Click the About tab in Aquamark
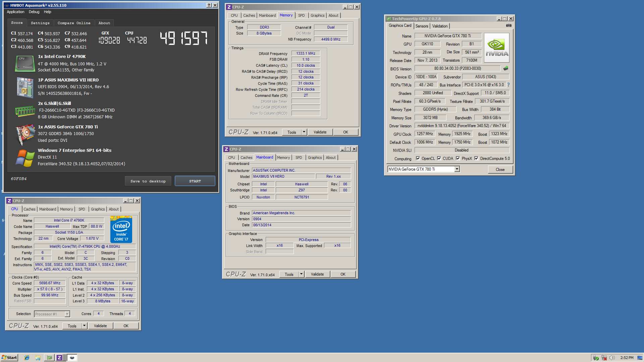This screenshot has height=362, width=644. [104, 23]
